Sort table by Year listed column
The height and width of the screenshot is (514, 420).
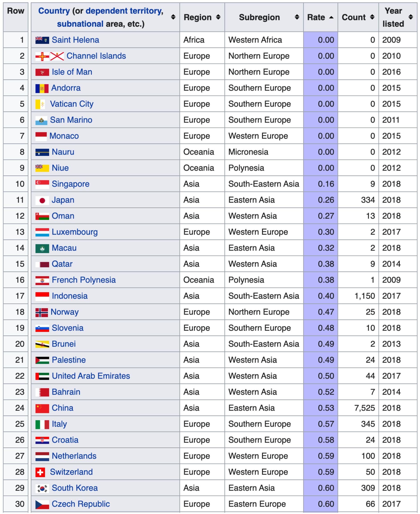tap(411, 17)
